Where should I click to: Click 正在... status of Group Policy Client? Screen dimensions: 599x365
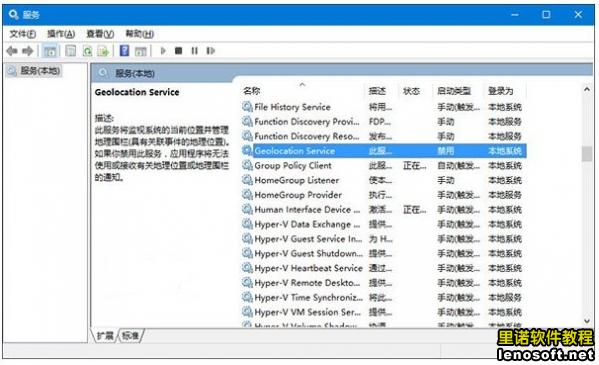(x=414, y=165)
